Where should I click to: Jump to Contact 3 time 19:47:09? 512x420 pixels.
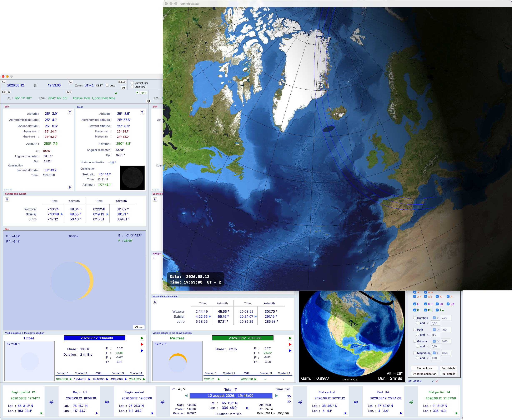(x=126, y=379)
